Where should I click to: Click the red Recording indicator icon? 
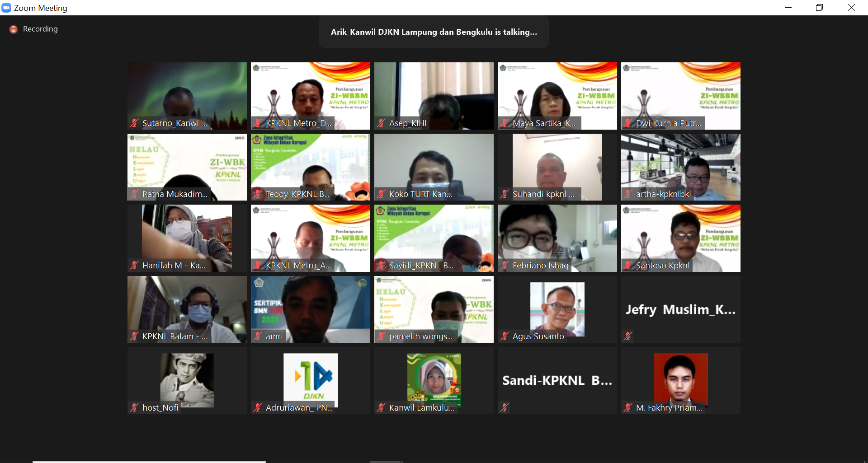point(14,29)
